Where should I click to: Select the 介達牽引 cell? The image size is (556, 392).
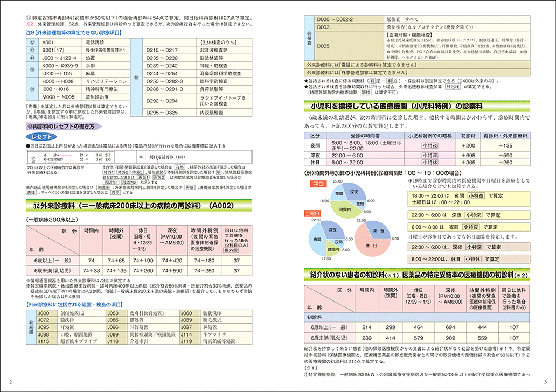point(154,341)
